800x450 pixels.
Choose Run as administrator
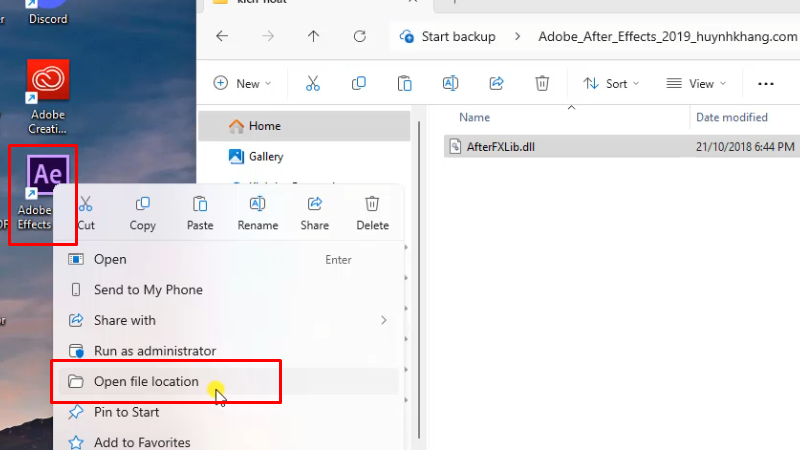228,351
